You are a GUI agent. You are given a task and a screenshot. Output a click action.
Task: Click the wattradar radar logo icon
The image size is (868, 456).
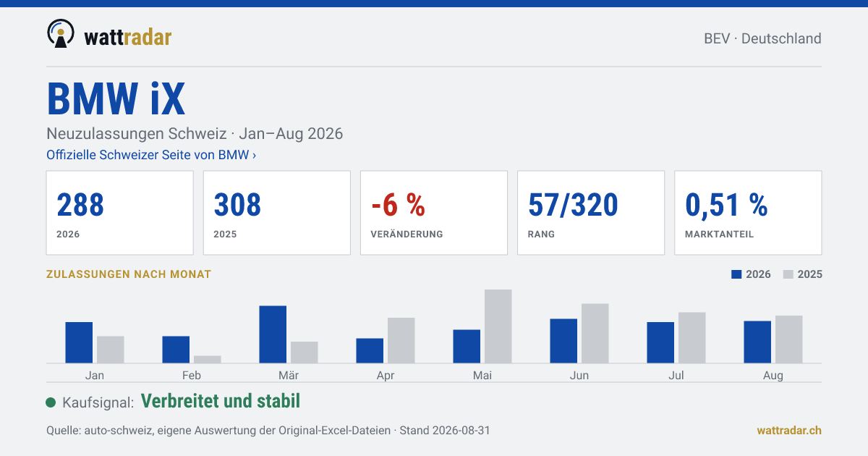[61, 33]
